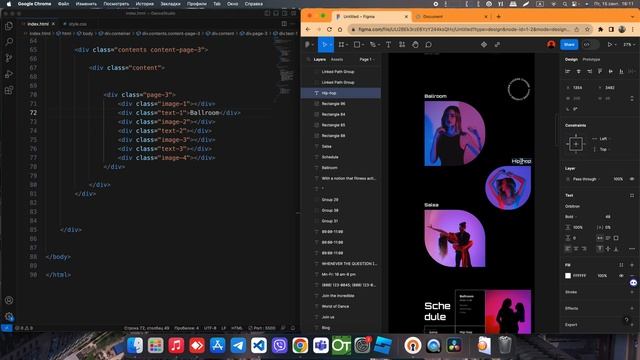Viewport: 640px width, 360px height.
Task: Click Figma help question mark button
Action: (x=626, y=320)
